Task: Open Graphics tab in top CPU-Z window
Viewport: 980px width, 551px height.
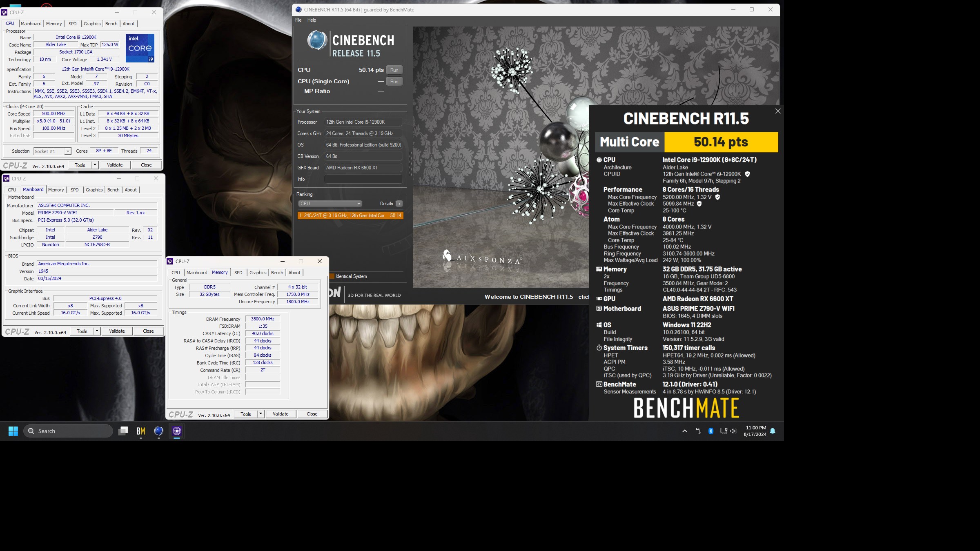Action: coord(92,24)
